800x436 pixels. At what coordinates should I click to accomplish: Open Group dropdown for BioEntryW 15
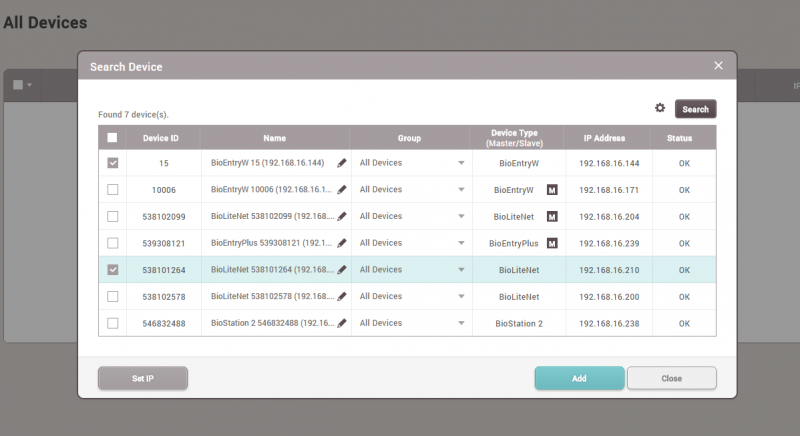click(x=461, y=162)
